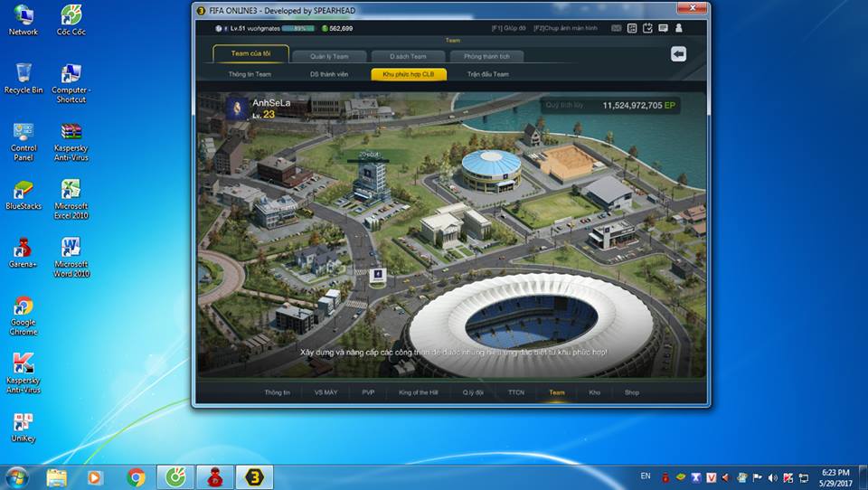Click the keyboard icon in game top bar
This screenshot has height=490, width=868.
pyautogui.click(x=616, y=28)
